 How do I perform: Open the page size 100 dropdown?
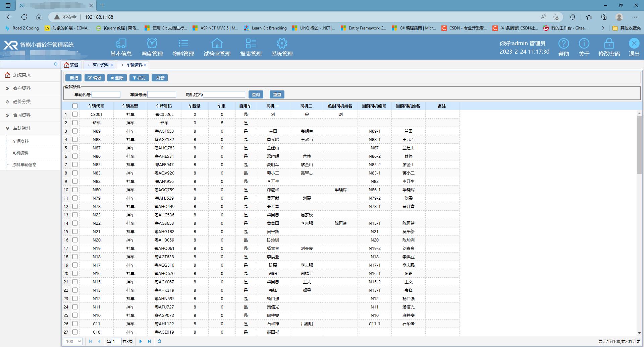click(73, 341)
